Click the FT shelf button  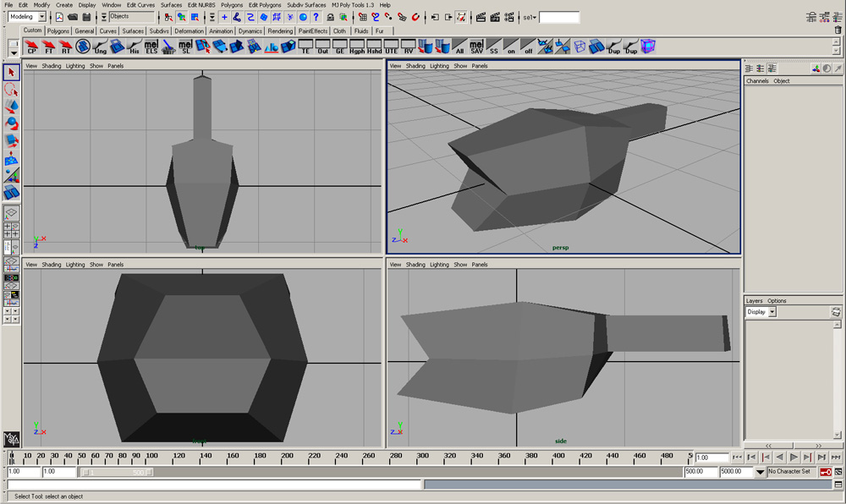point(49,47)
